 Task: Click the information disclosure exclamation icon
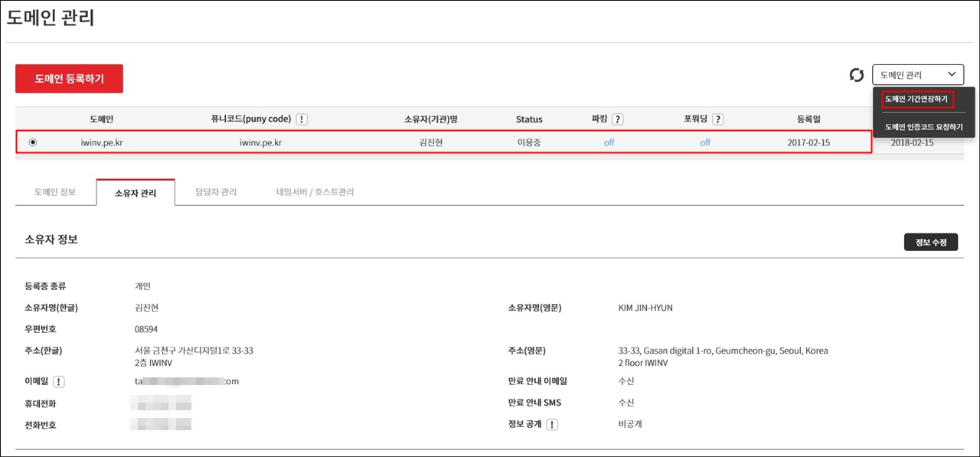tap(552, 425)
